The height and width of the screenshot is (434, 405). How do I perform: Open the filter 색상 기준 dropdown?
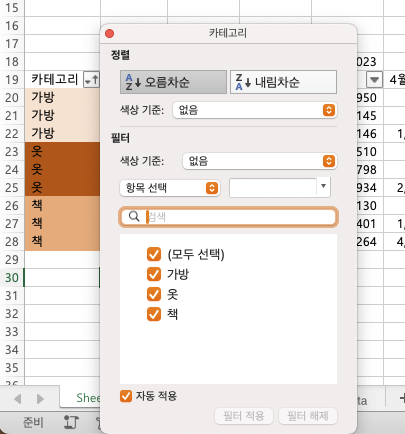260,161
